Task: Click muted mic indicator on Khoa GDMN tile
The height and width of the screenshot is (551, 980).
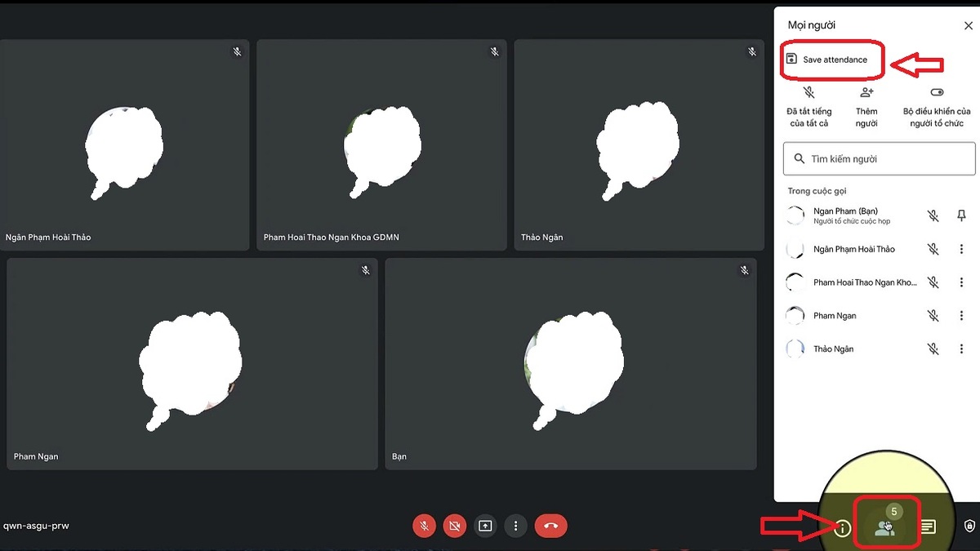Action: [x=494, y=52]
